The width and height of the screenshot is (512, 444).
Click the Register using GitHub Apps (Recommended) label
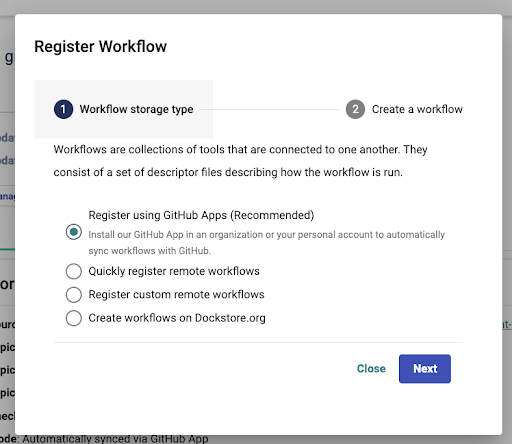201,215
